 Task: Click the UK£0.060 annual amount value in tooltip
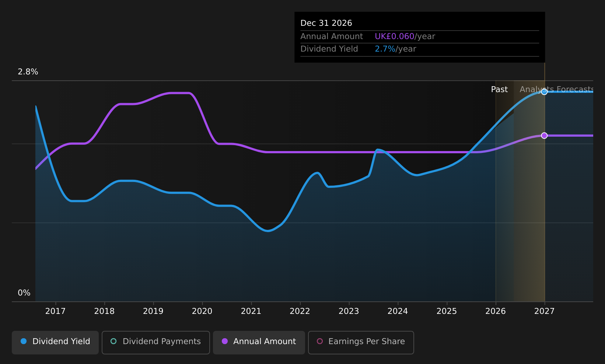click(395, 36)
